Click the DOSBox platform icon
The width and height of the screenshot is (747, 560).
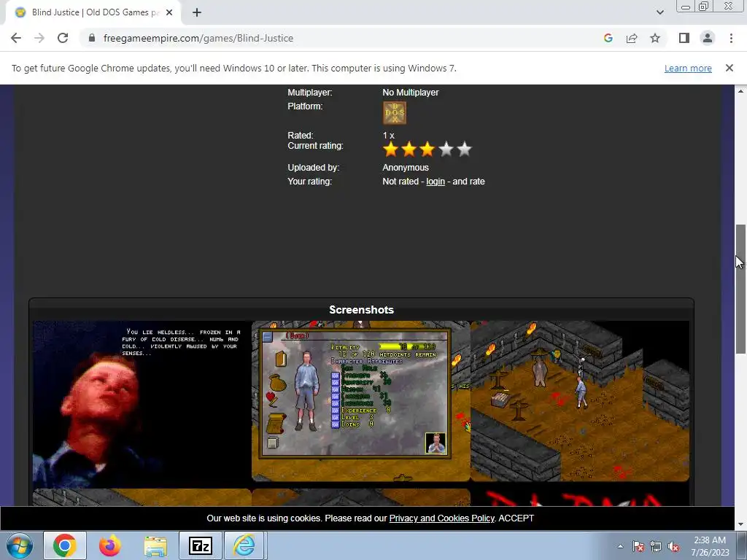point(395,113)
